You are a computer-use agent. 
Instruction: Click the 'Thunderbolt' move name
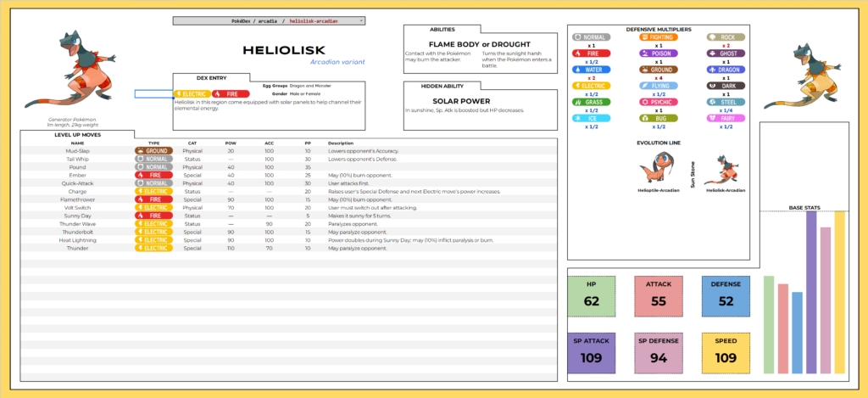pos(77,232)
